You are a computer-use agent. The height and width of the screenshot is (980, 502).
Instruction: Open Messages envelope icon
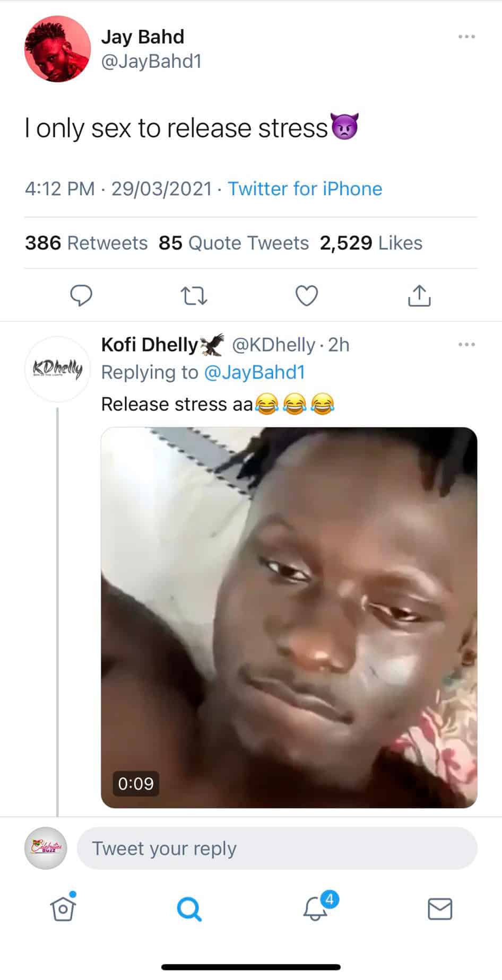pyautogui.click(x=440, y=908)
